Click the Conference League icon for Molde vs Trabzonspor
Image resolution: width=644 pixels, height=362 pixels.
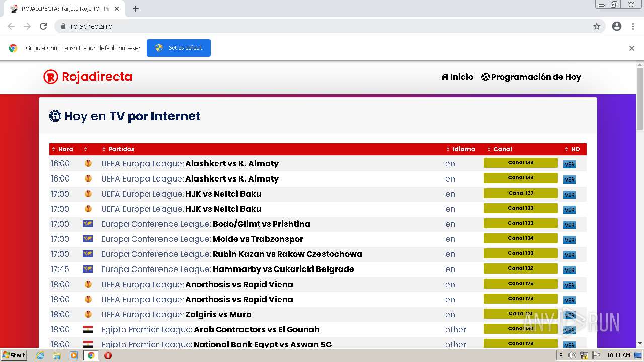coord(88,239)
